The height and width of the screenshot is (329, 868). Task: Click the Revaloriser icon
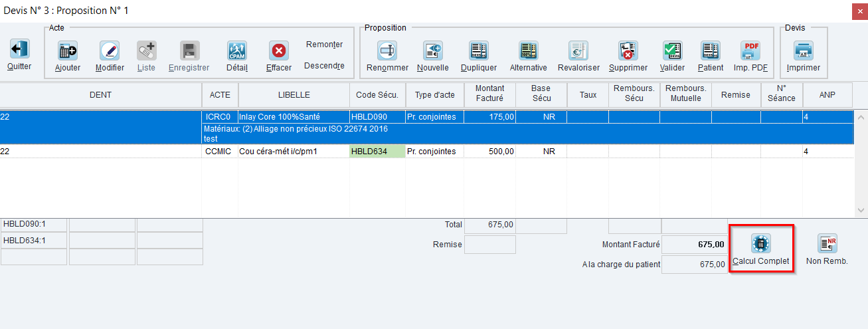578,51
